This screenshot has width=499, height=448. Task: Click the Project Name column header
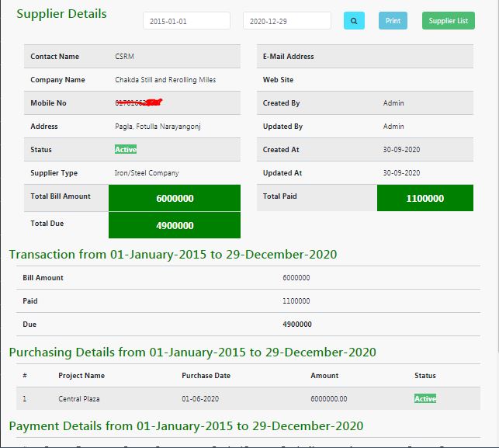(x=81, y=375)
